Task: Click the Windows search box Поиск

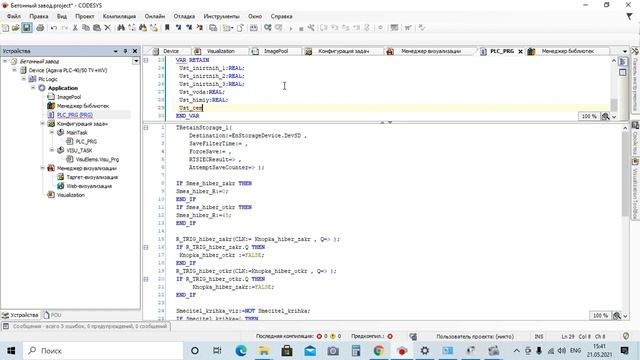Action: point(103,351)
